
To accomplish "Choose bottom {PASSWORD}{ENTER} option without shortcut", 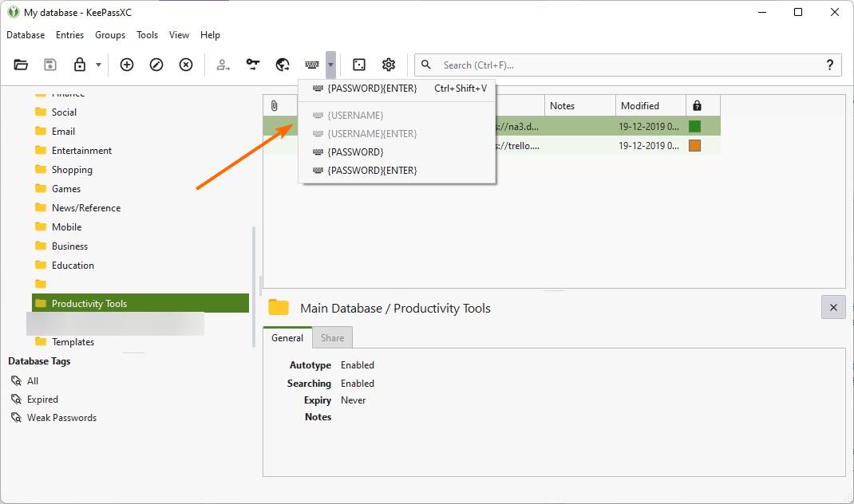I will (x=397, y=171).
